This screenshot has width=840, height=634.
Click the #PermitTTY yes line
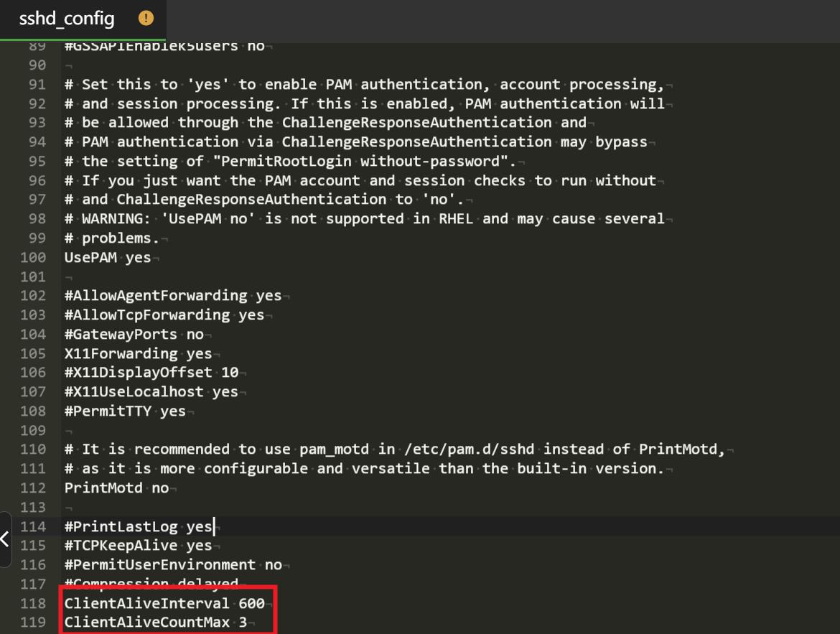(x=125, y=411)
